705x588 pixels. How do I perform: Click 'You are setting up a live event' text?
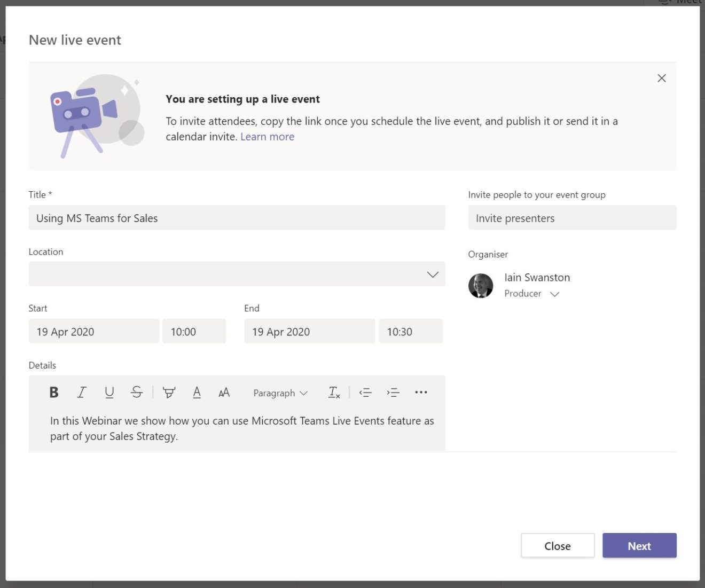tap(242, 99)
